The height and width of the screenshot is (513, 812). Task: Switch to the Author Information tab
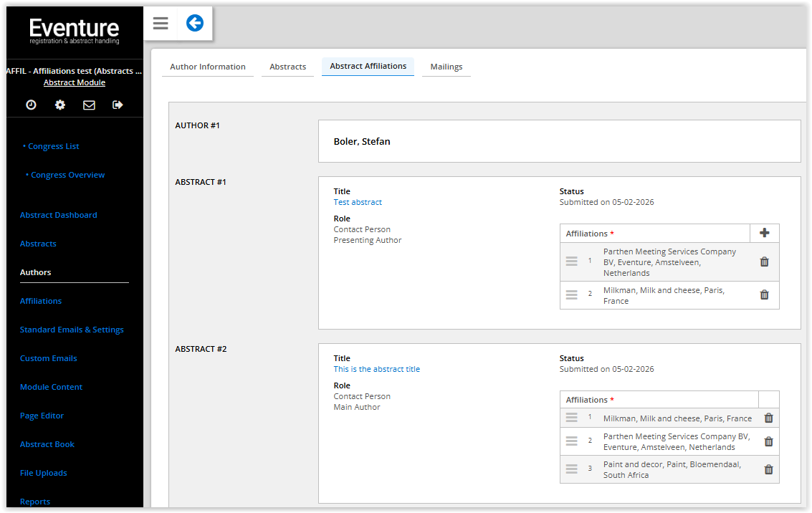(208, 67)
